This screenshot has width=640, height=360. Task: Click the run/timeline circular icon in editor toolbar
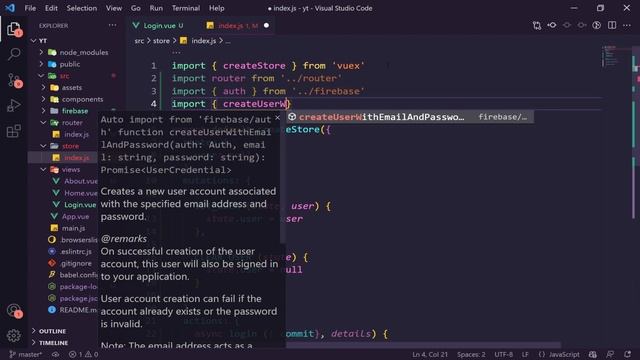pyautogui.click(x=597, y=25)
